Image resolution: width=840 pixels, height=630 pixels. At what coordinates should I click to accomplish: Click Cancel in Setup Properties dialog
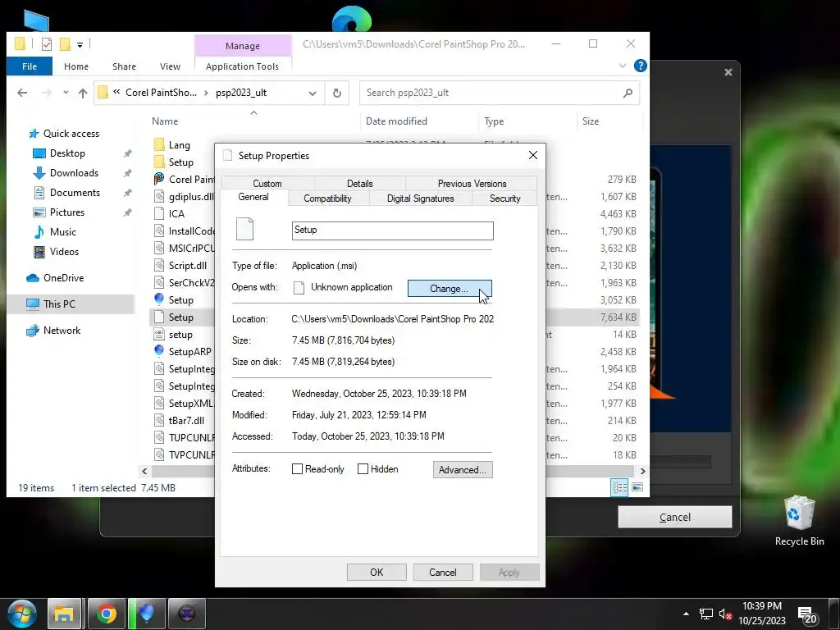pyautogui.click(x=442, y=572)
